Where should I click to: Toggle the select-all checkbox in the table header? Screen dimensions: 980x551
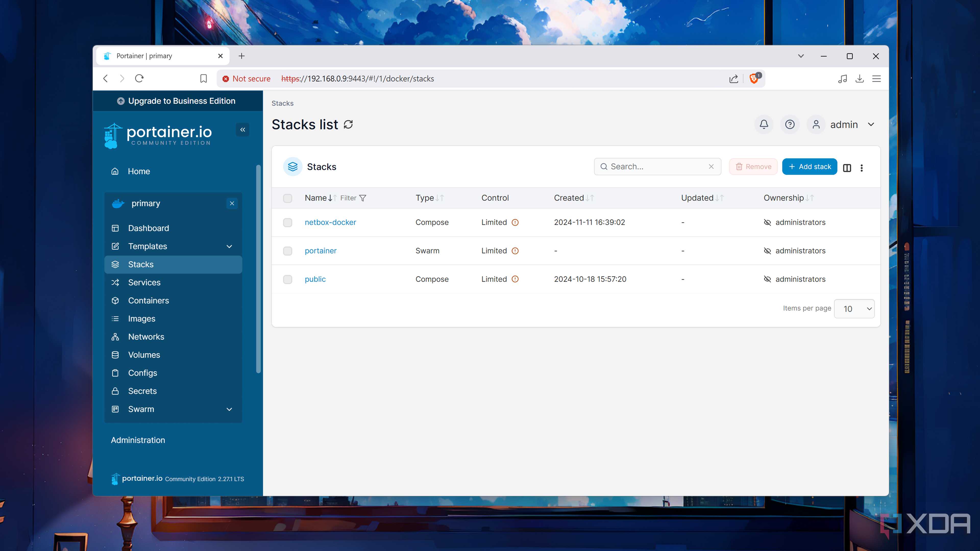[x=288, y=198]
